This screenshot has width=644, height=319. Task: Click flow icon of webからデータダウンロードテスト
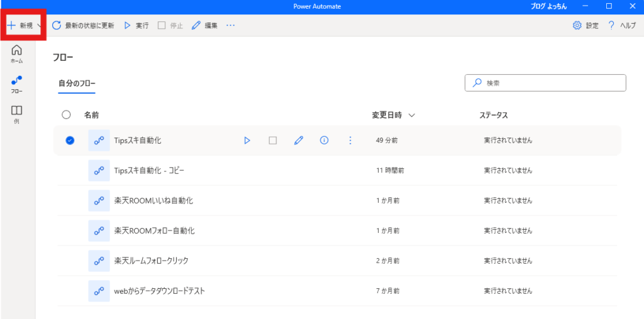[x=99, y=291]
